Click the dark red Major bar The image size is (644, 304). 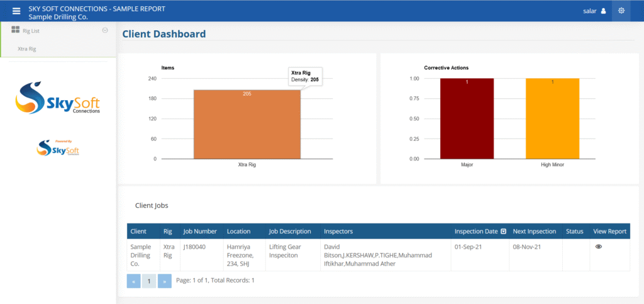[x=467, y=118]
